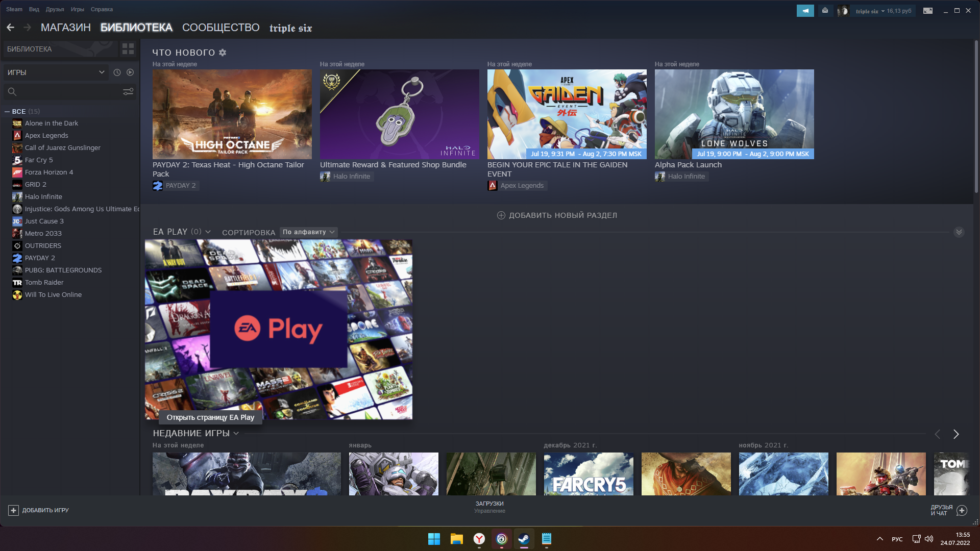
Task: Select Metro 2033 in the list
Action: point(43,234)
